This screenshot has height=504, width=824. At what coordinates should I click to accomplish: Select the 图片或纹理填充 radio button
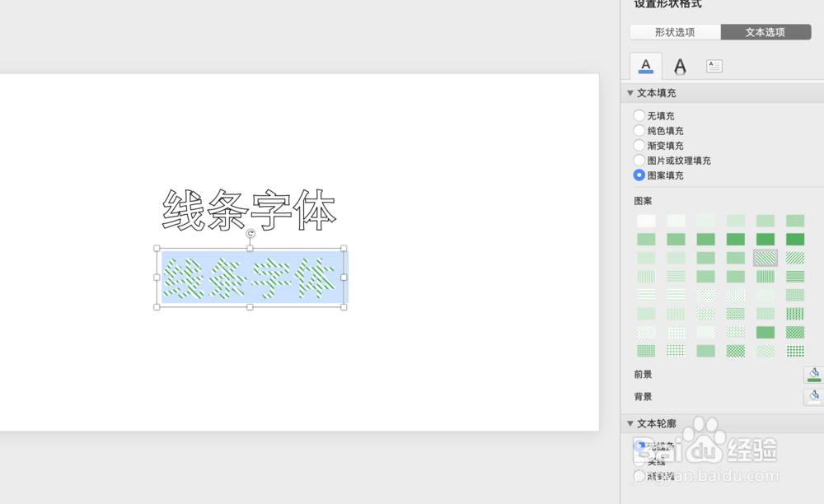639,160
